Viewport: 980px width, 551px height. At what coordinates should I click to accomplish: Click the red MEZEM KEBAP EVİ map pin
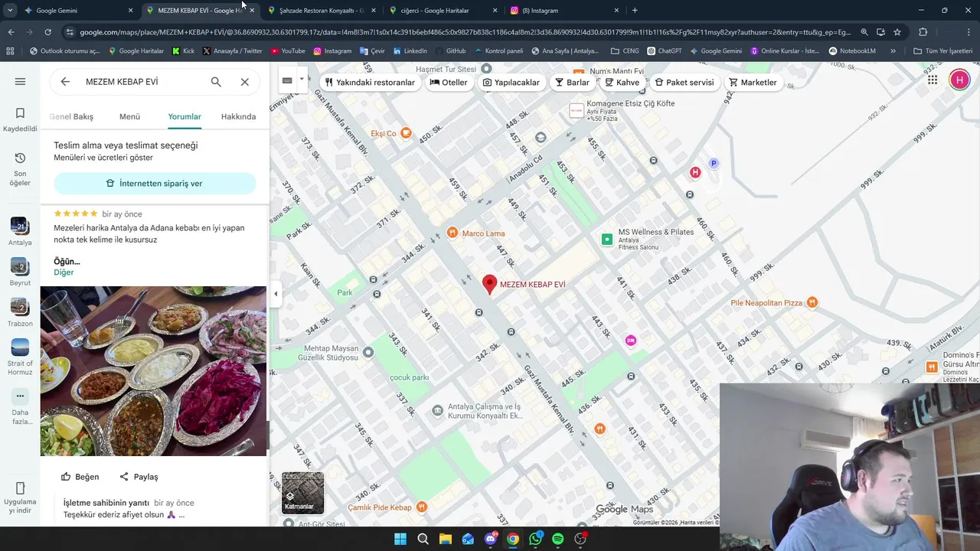[x=489, y=285]
